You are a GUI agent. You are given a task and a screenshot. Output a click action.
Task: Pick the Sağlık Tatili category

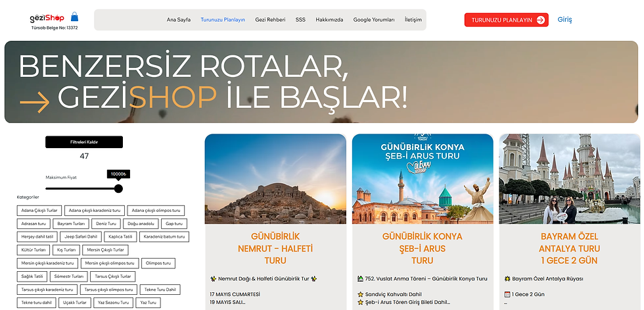(32, 276)
